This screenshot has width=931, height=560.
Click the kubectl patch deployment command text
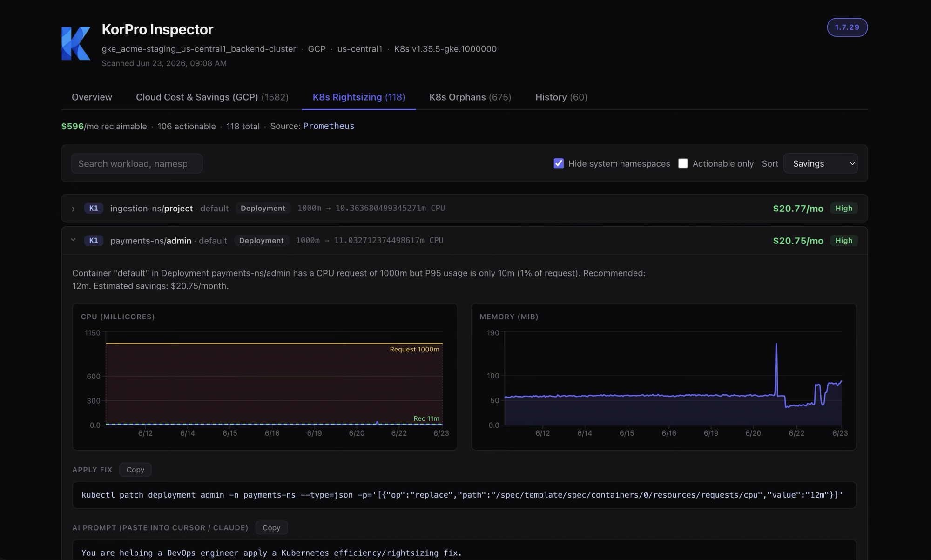tap(462, 495)
